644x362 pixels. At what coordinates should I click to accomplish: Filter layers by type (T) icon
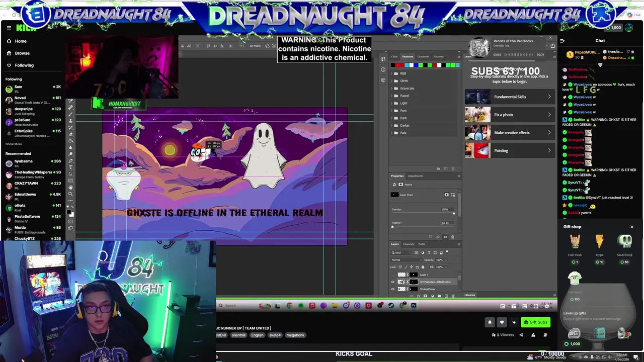429,253
